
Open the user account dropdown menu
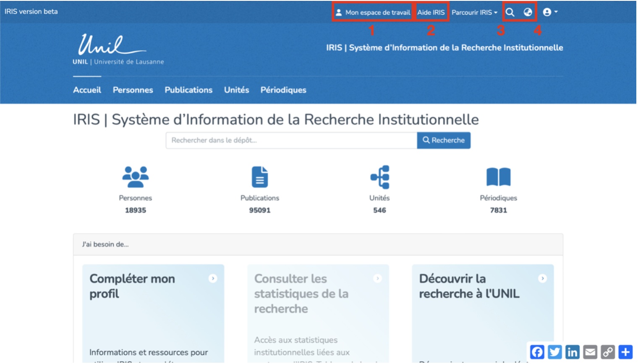550,12
